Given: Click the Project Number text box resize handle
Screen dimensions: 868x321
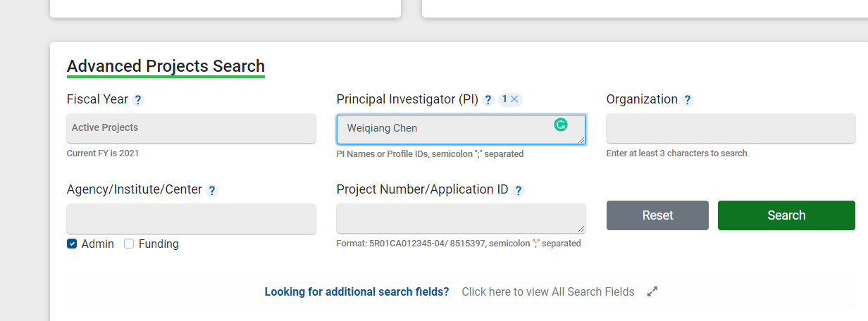Looking at the screenshot, I should pyautogui.click(x=581, y=229).
